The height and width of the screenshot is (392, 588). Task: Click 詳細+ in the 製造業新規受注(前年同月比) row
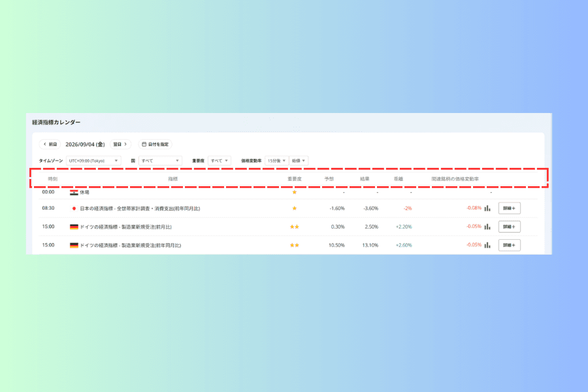click(x=509, y=245)
